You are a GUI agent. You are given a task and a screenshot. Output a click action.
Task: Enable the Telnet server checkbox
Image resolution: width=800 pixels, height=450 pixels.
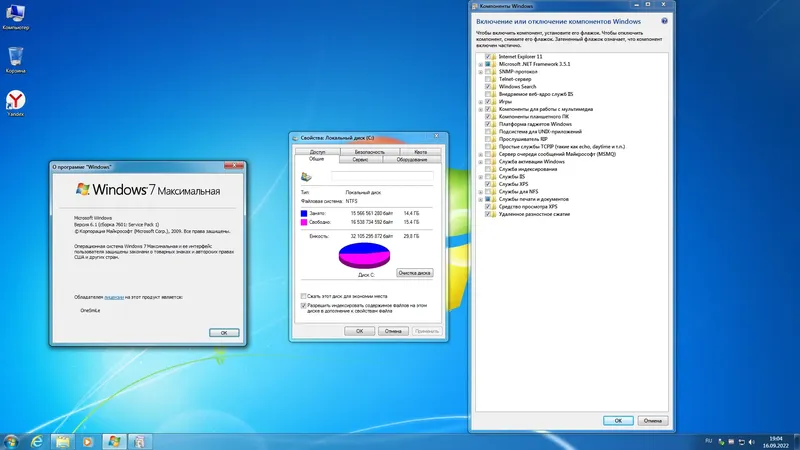[488, 79]
